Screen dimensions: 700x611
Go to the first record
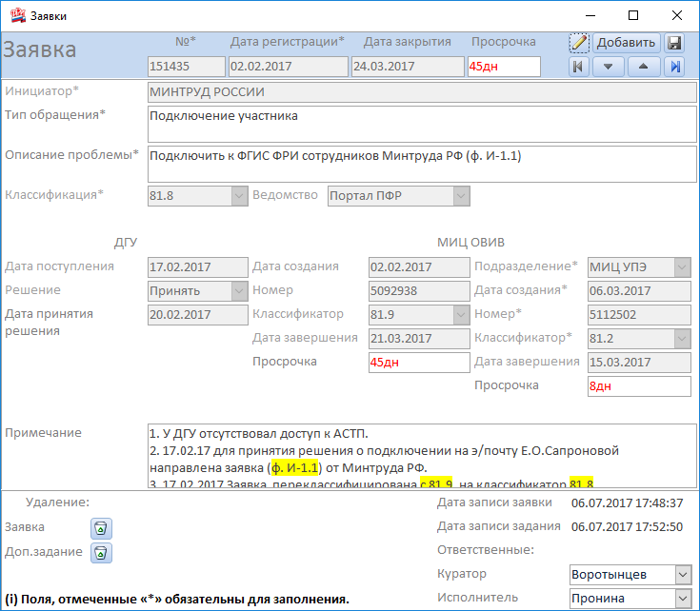click(579, 67)
